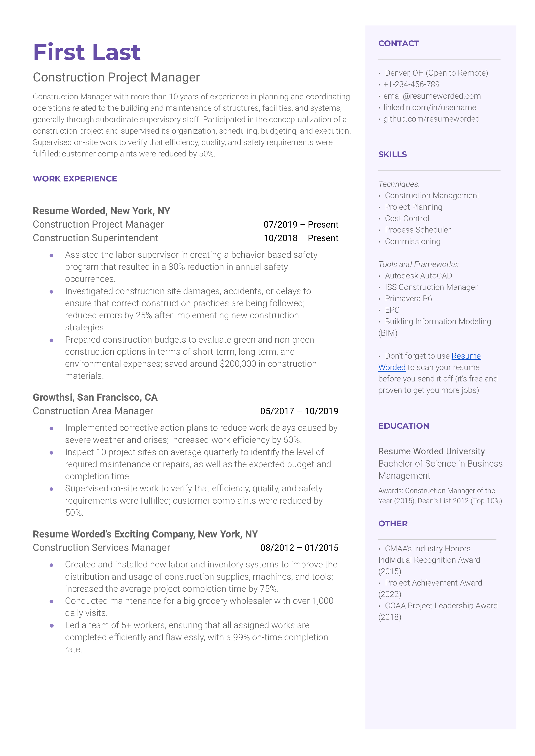This screenshot has height=756, width=535.
Task: Scroll down to view full resume
Action: [x=268, y=741]
